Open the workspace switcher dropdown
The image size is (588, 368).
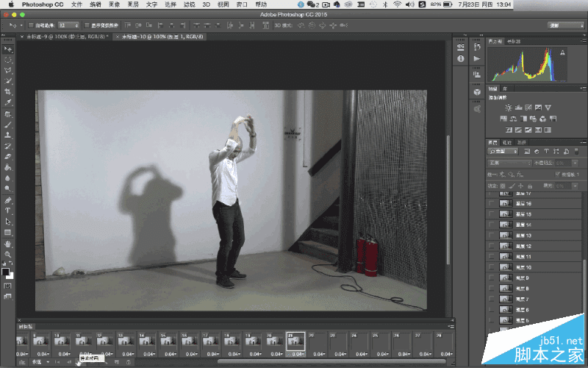[566, 26]
